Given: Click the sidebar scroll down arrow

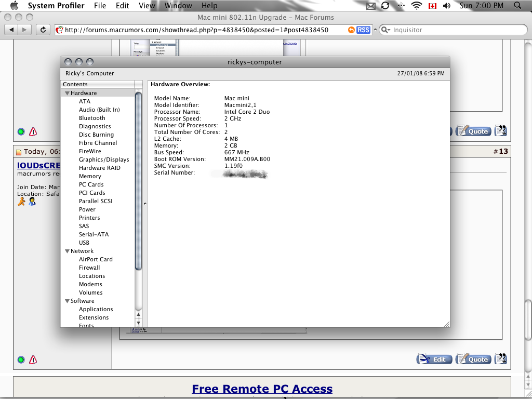Looking at the screenshot, I should [x=138, y=323].
